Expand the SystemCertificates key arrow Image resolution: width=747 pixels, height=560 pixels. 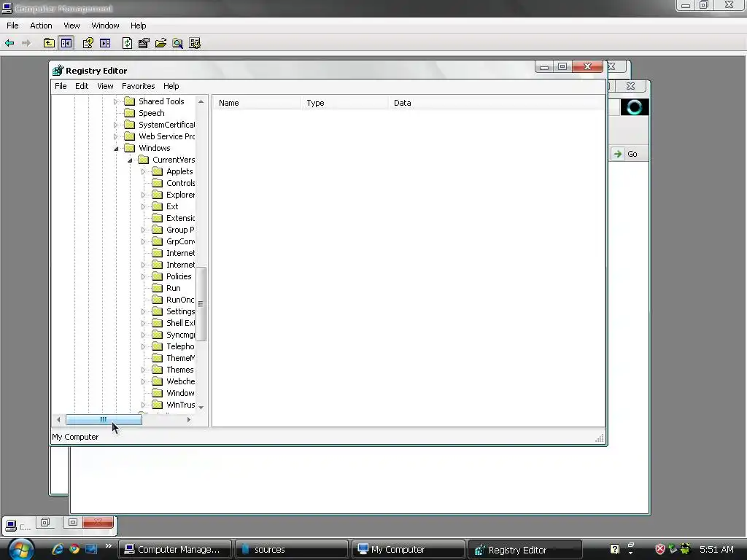(x=116, y=125)
